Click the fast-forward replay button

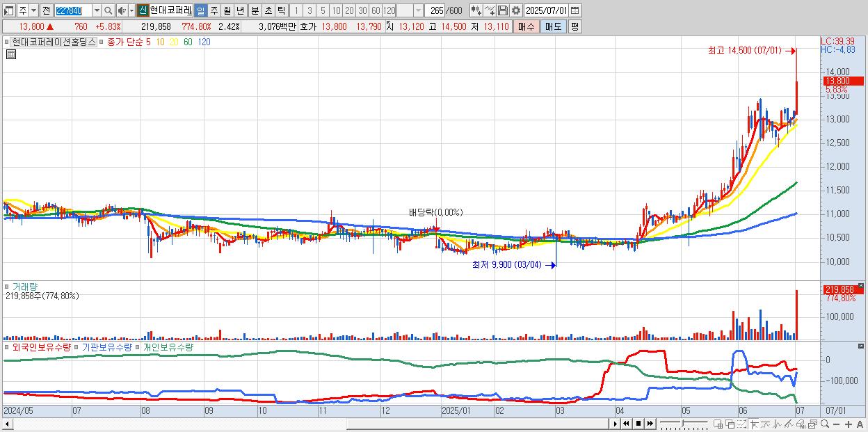pos(650,424)
